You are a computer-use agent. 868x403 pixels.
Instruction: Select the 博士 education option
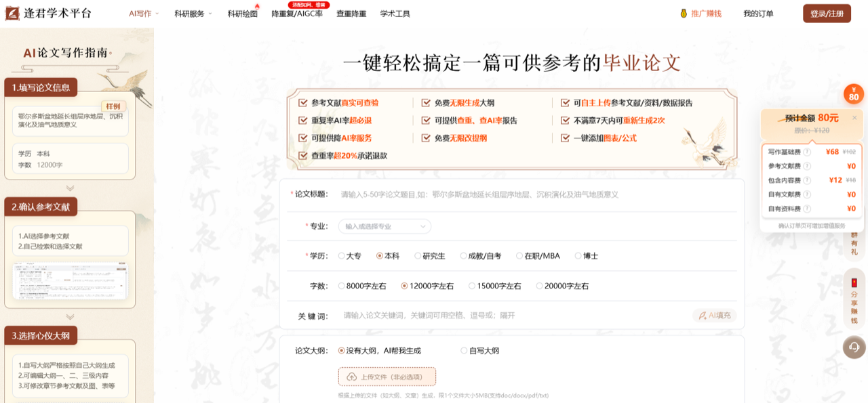pyautogui.click(x=587, y=256)
